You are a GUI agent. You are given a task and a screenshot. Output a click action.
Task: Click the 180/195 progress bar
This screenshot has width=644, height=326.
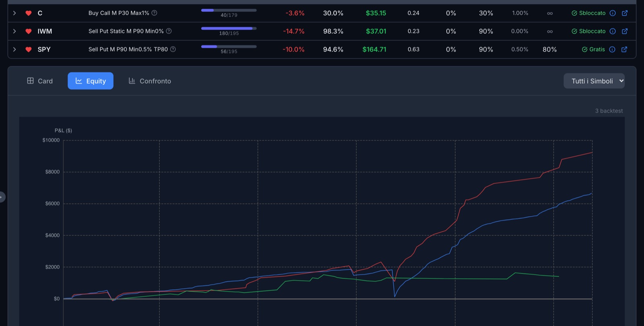229,28
